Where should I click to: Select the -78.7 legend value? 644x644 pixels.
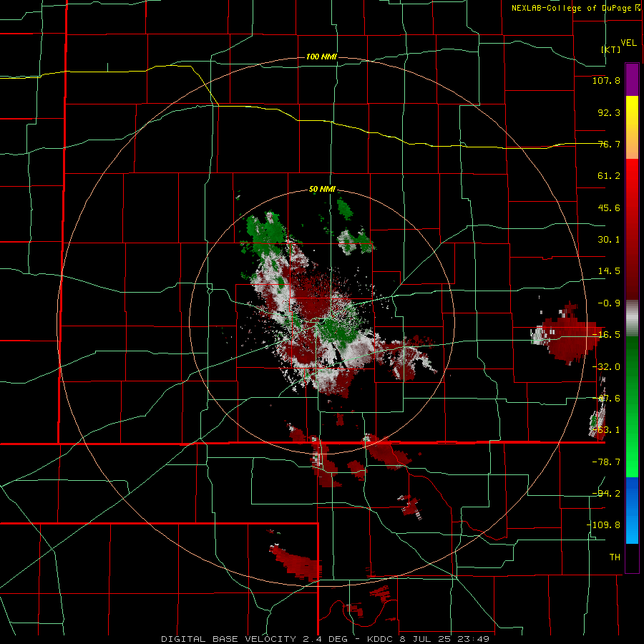606,462
